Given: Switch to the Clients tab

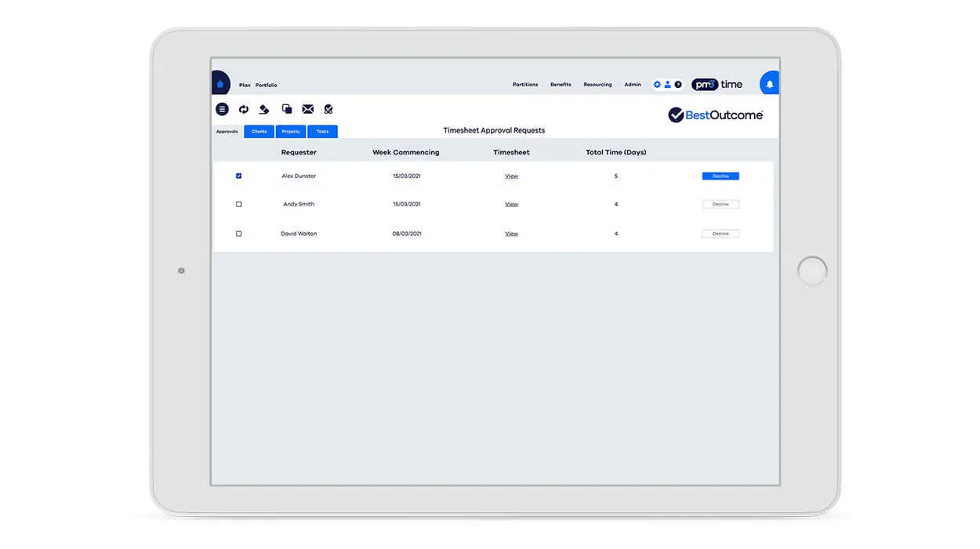Looking at the screenshot, I should pos(259,132).
